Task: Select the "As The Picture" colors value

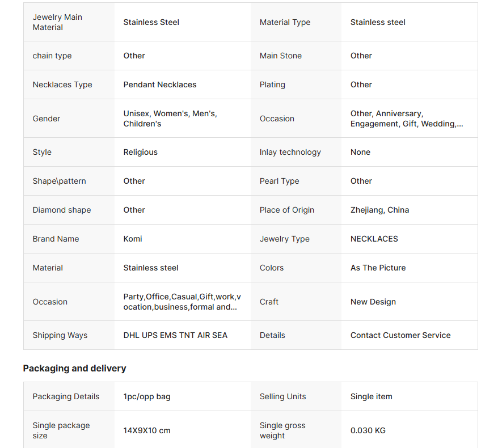Action: tap(378, 268)
